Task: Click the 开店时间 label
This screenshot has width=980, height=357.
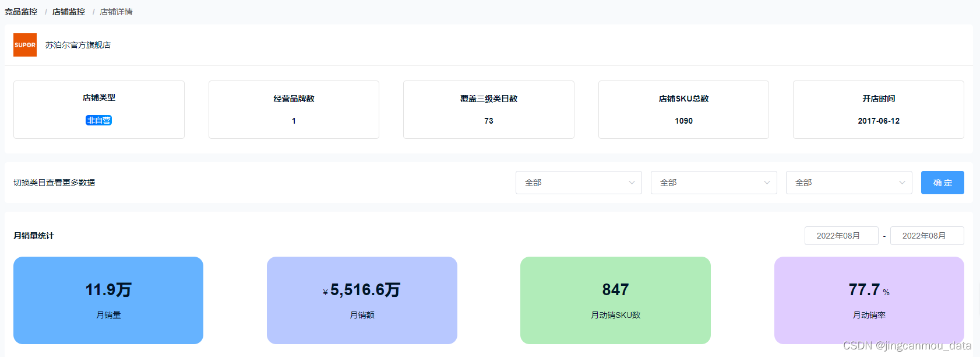Action: 879,99
